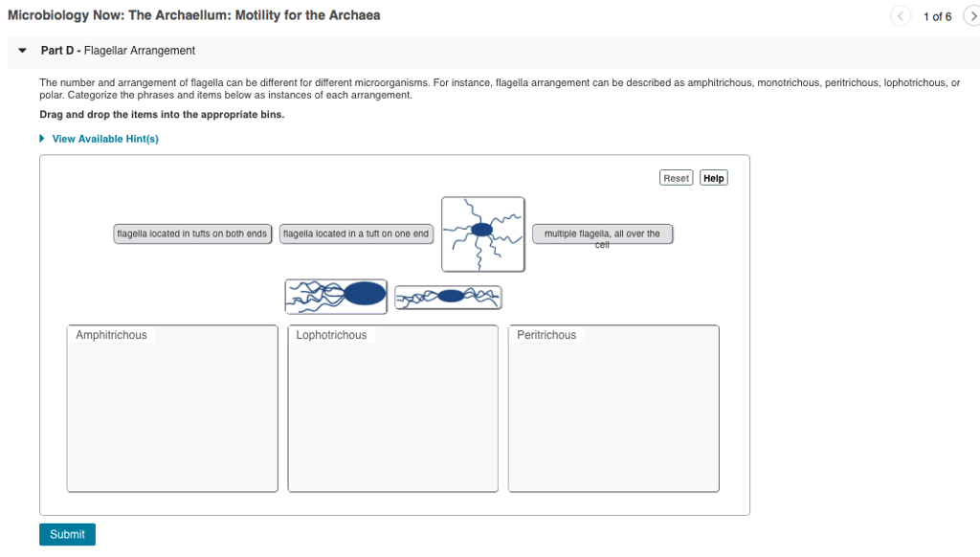This screenshot has height=557, width=980.
Task: Select the 'flagella located in a tuft on one end' item
Action: (x=356, y=234)
